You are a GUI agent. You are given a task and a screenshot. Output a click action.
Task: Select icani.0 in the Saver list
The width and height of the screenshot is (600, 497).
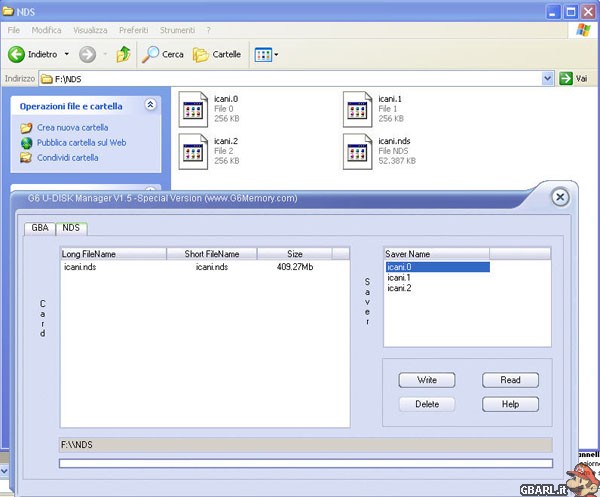(437, 267)
